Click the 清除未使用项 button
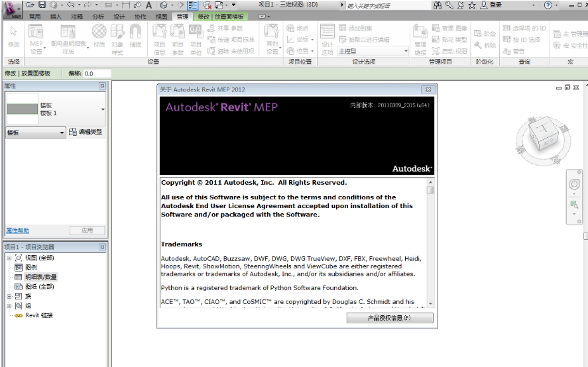 point(231,50)
